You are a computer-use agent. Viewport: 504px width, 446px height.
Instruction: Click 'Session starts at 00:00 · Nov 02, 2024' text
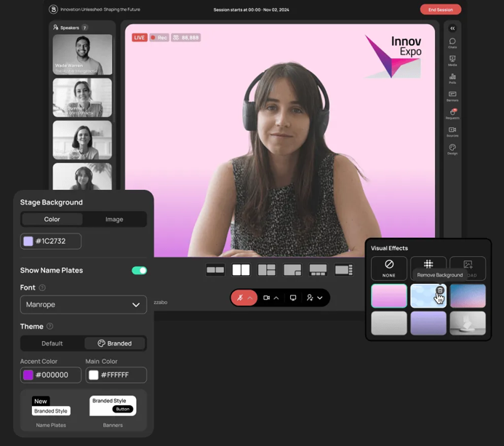251,9
